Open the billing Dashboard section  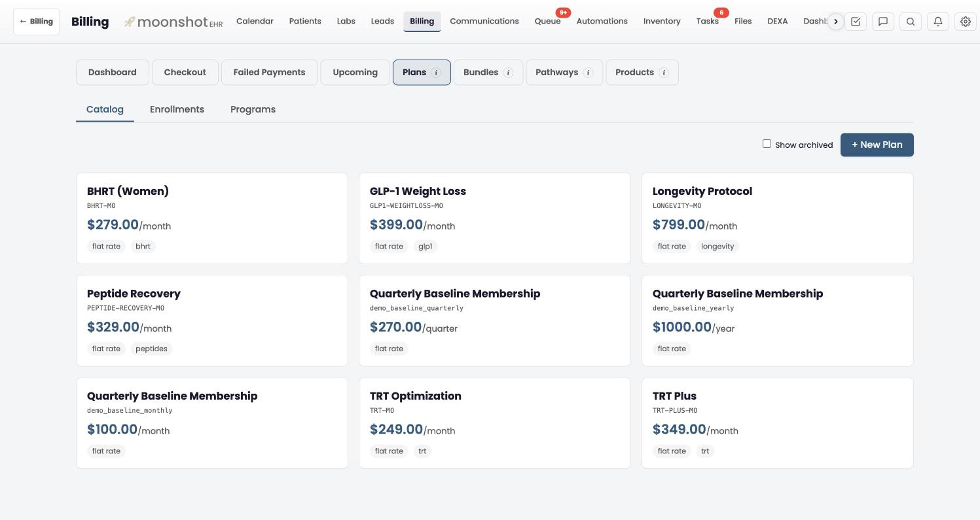(113, 73)
